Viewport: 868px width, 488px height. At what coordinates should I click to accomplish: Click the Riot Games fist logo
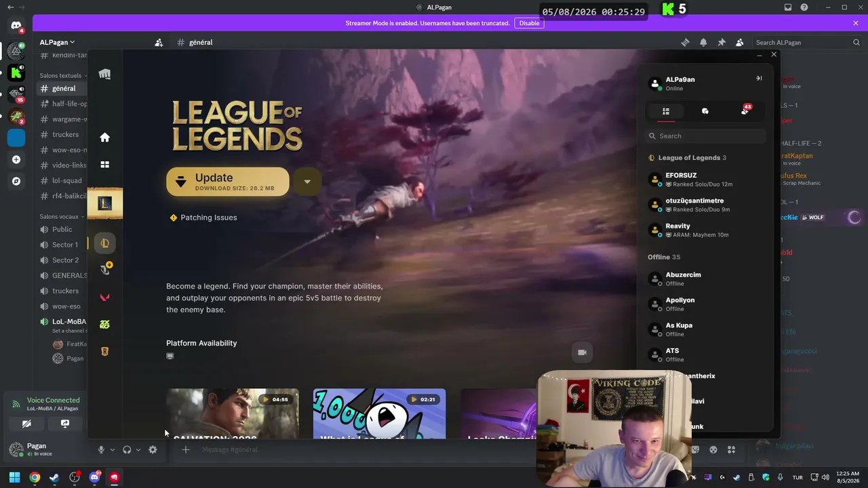[x=104, y=74]
